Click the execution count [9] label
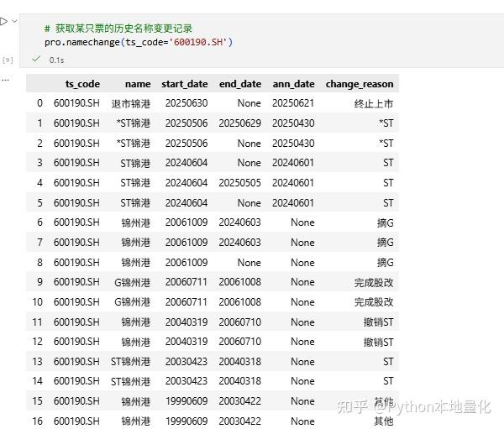Image resolution: width=504 pixels, height=429 pixels. [x=8, y=60]
